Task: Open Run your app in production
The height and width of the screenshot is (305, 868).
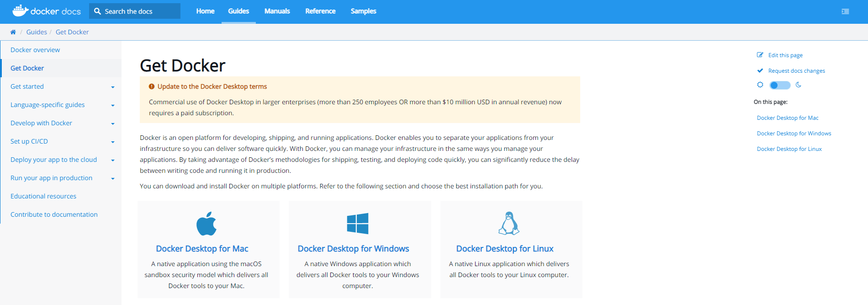Action: (x=51, y=178)
